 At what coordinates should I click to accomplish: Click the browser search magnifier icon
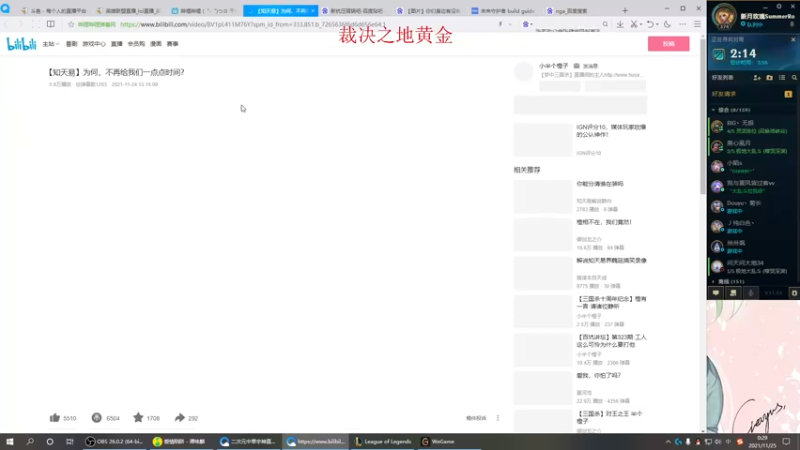tap(605, 24)
